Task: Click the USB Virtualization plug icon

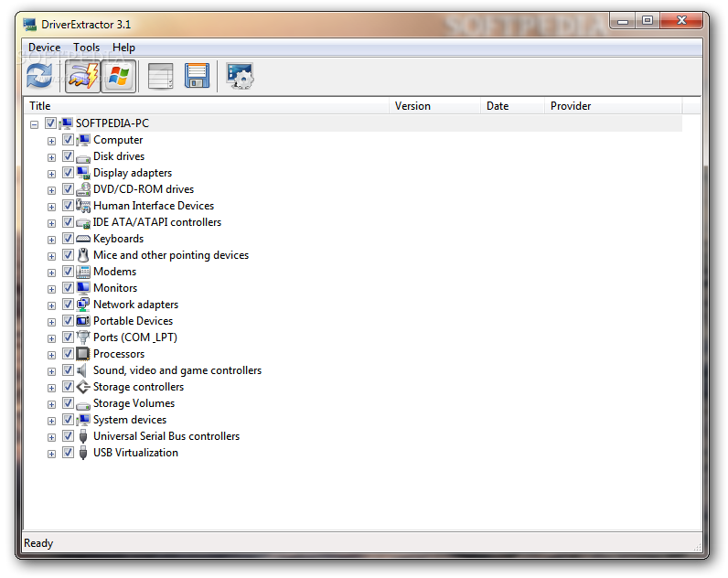Action: click(83, 453)
